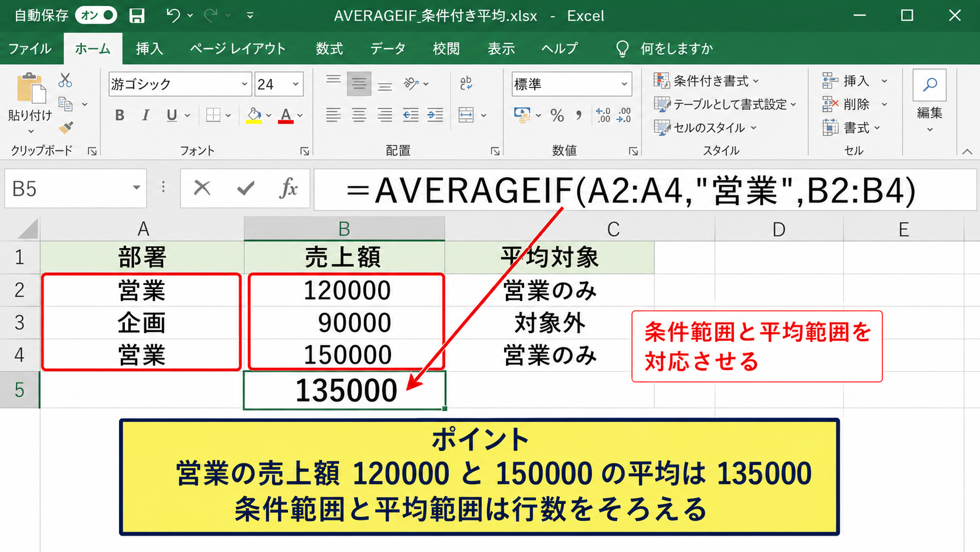Collapse the ribbon with the chevron
The height and width of the screenshot is (552, 980).
pyautogui.click(x=967, y=151)
